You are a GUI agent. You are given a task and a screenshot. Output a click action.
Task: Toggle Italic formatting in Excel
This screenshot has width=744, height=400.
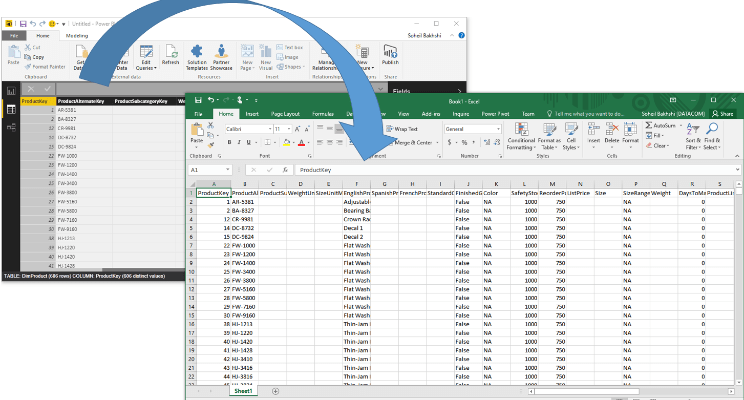pos(238,143)
